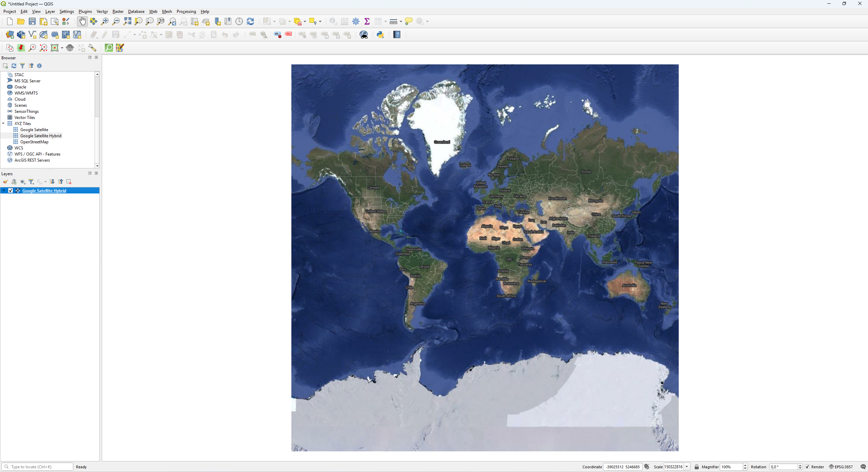Click the Type to locate search field

37,467
